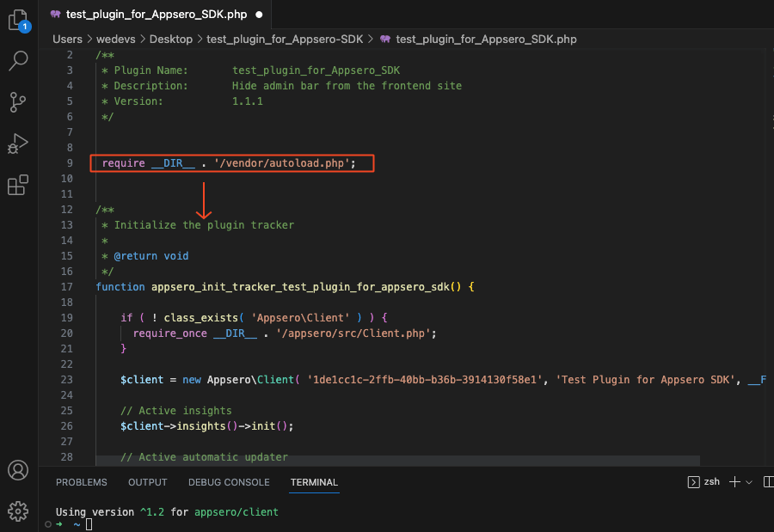Viewport: 774px width, 532px height.
Task: Click the '/appsero/src/Client.php' string
Action: coord(353,333)
